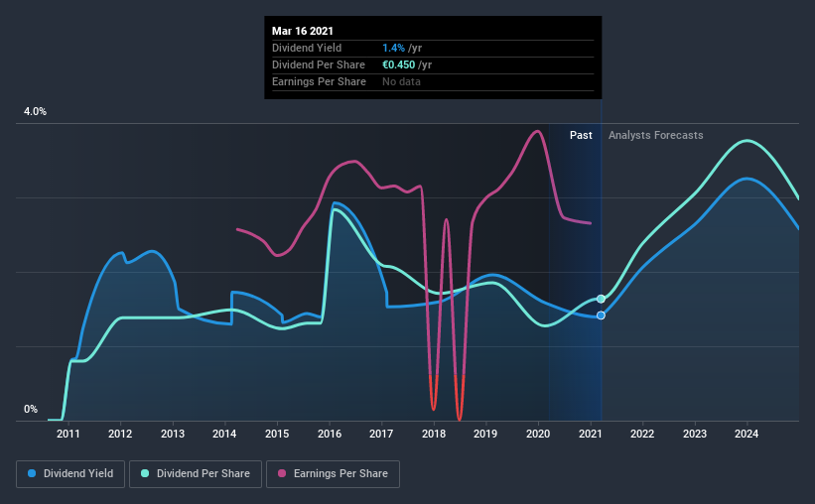
Task: Click the 2015 x-axis label
Action: (277, 434)
